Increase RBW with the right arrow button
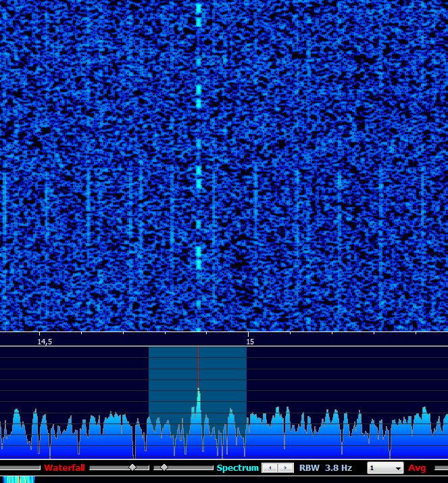 pyautogui.click(x=286, y=467)
